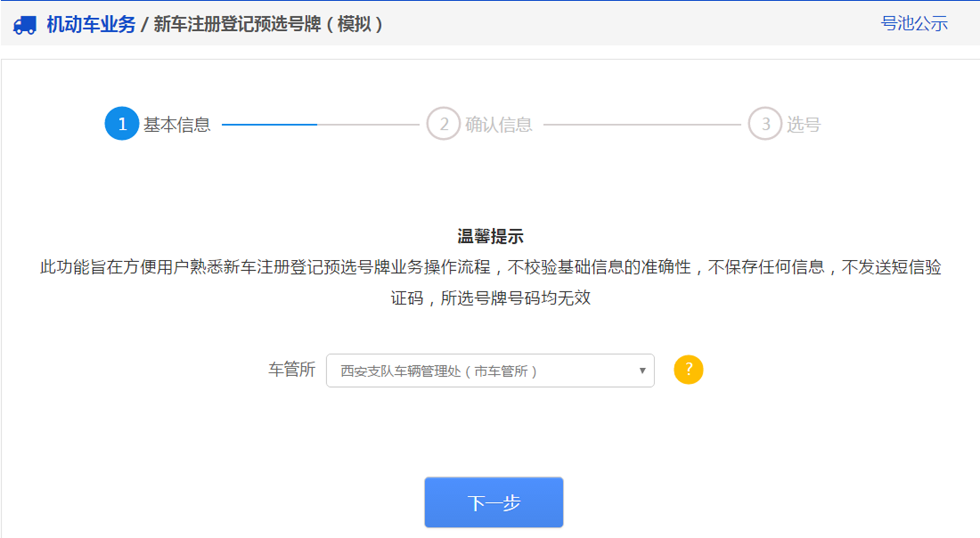This screenshot has width=980, height=538.
Task: Open the 号池公示 link
Action: coord(914,23)
